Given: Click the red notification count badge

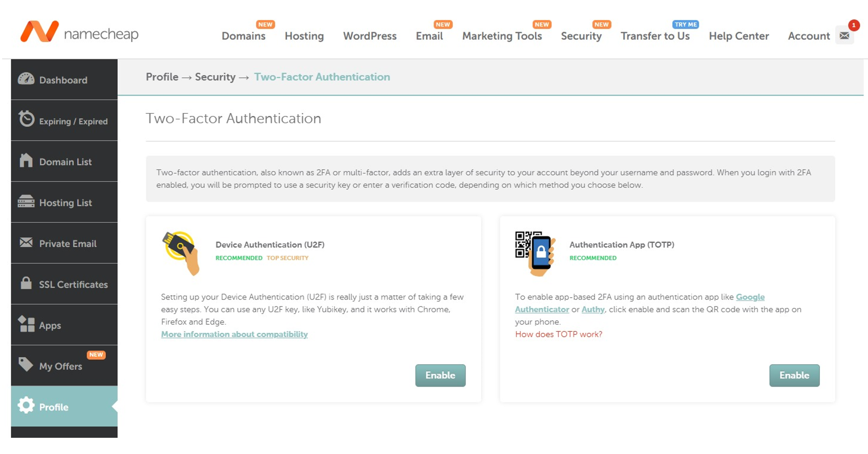Looking at the screenshot, I should tap(854, 25).
